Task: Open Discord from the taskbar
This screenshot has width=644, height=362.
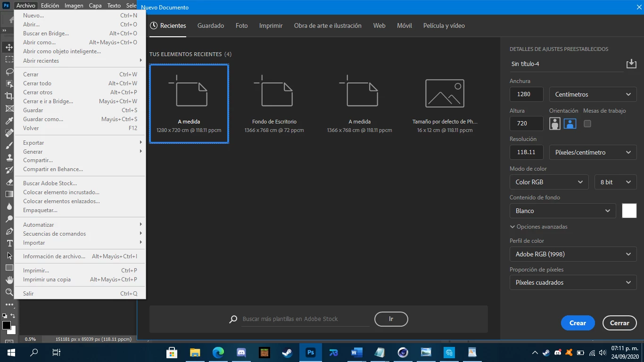Action: click(x=241, y=353)
